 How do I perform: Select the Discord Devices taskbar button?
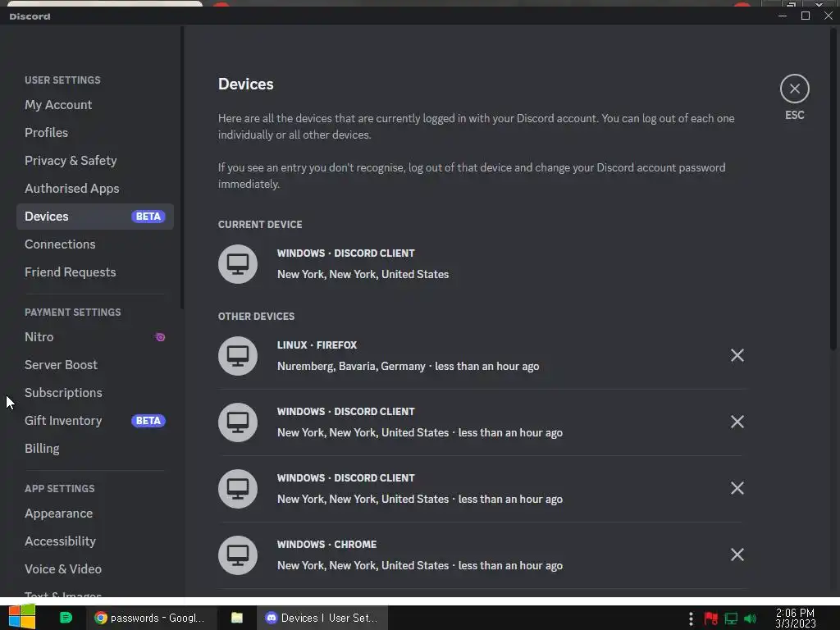coord(322,618)
